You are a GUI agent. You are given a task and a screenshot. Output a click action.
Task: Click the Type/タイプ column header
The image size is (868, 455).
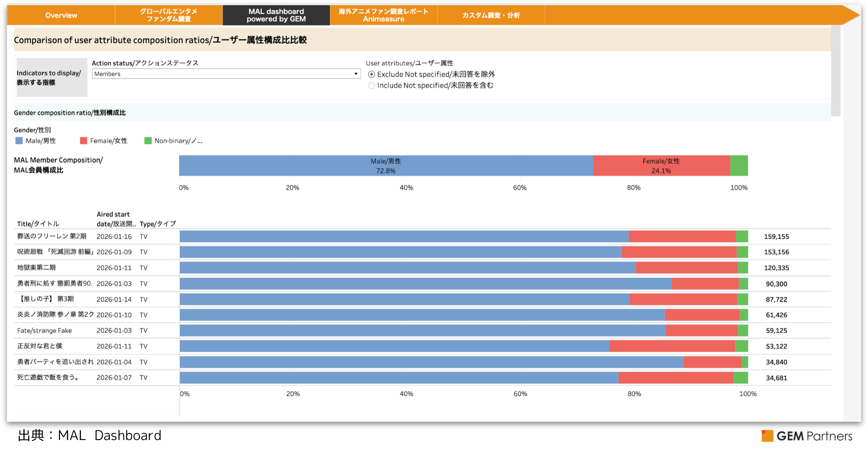coord(158,224)
